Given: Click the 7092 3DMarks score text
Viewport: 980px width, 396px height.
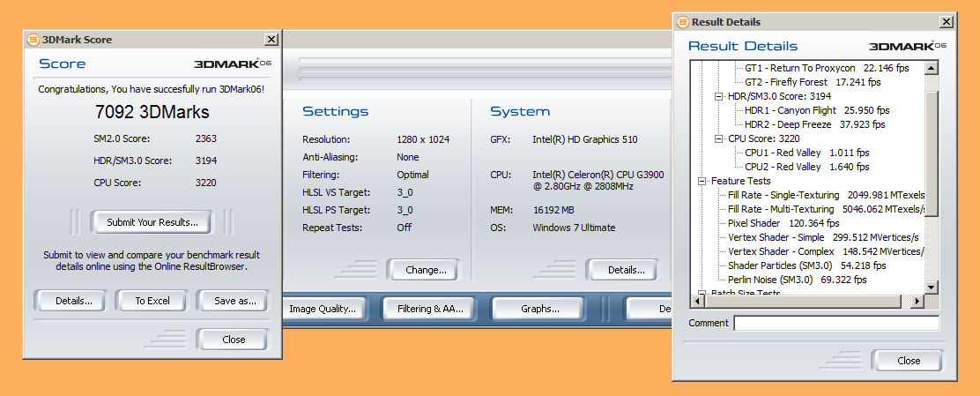Looking at the screenshot, I should coord(152,112).
